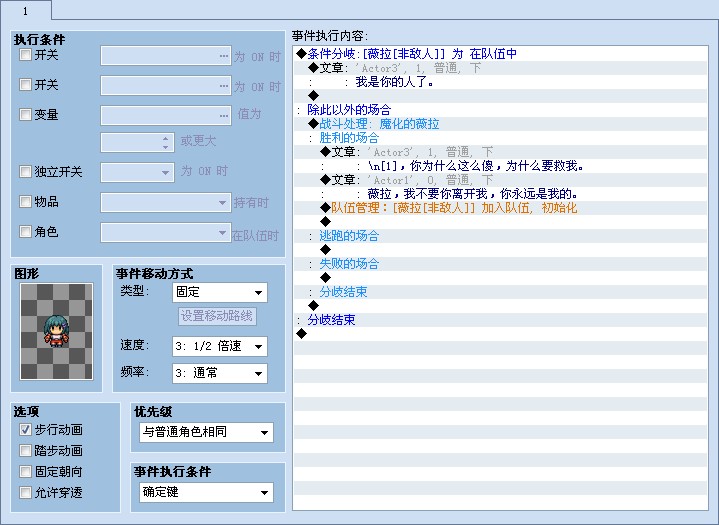Tick the 独立开关 condition checkbox
This screenshot has height=525, width=719.
(x=25, y=171)
